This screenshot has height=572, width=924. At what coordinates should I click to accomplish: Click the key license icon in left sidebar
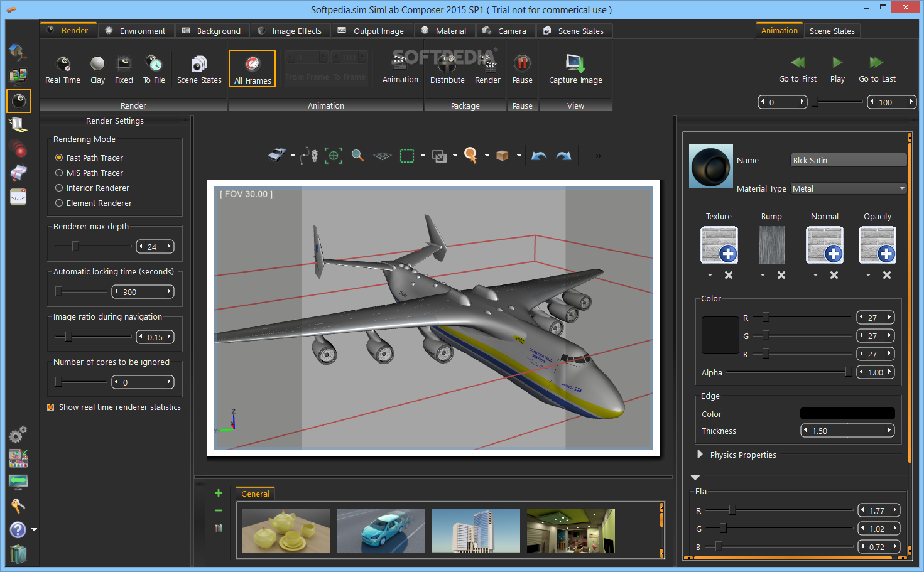pyautogui.click(x=18, y=505)
